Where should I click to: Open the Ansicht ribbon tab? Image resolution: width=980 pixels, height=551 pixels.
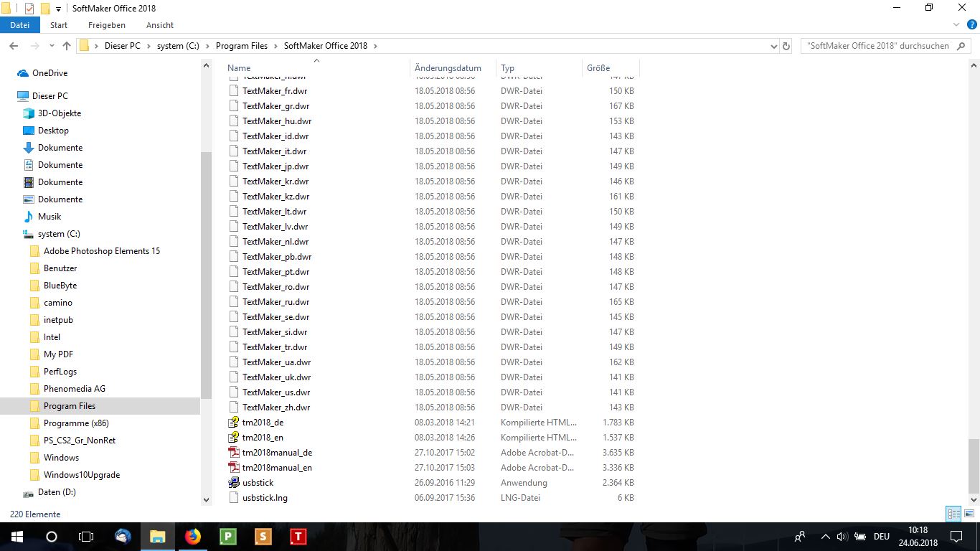pos(160,25)
